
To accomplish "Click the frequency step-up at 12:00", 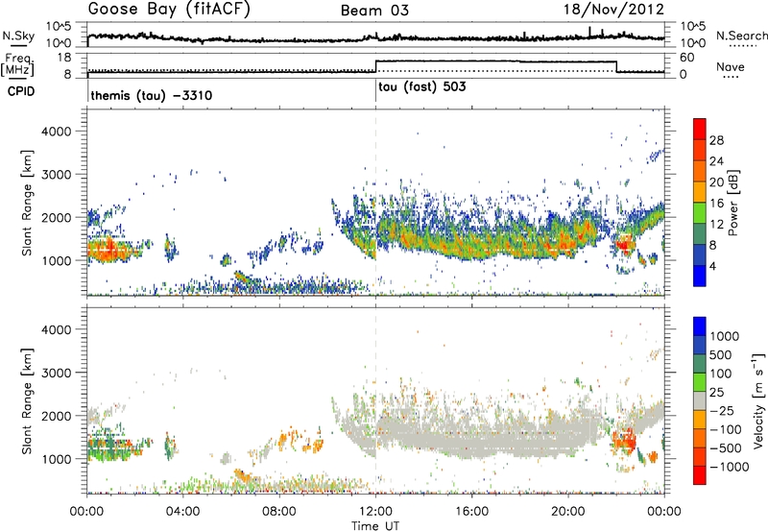I will [375, 66].
